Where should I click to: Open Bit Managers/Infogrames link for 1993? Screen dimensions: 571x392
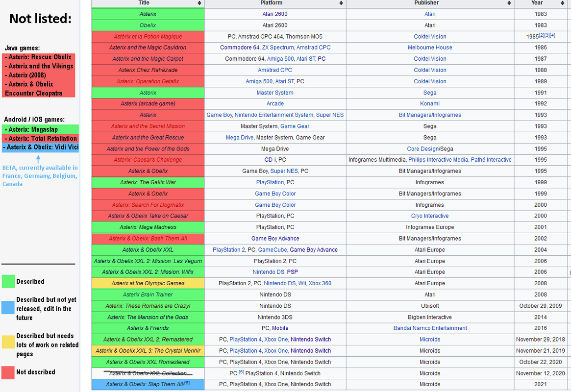coord(430,115)
